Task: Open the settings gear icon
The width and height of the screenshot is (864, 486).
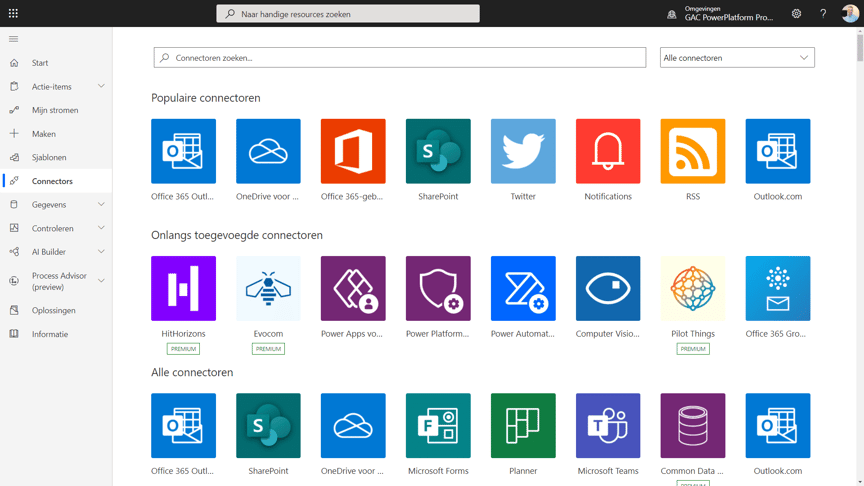Action: pyautogui.click(x=796, y=14)
